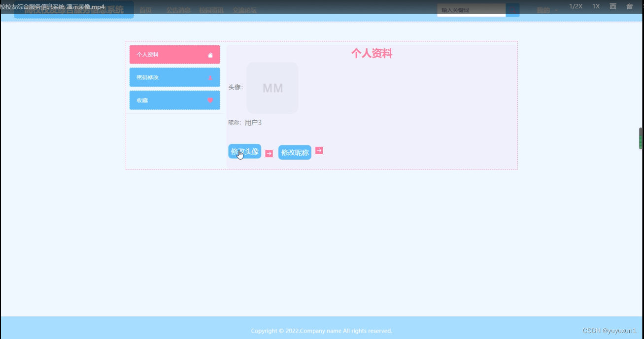
Task: Click the Copyright © 2022 footer text
Action: pos(322,331)
